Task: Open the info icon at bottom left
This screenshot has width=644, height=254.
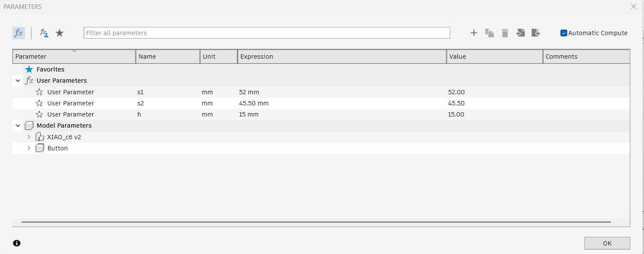Action: [x=17, y=243]
